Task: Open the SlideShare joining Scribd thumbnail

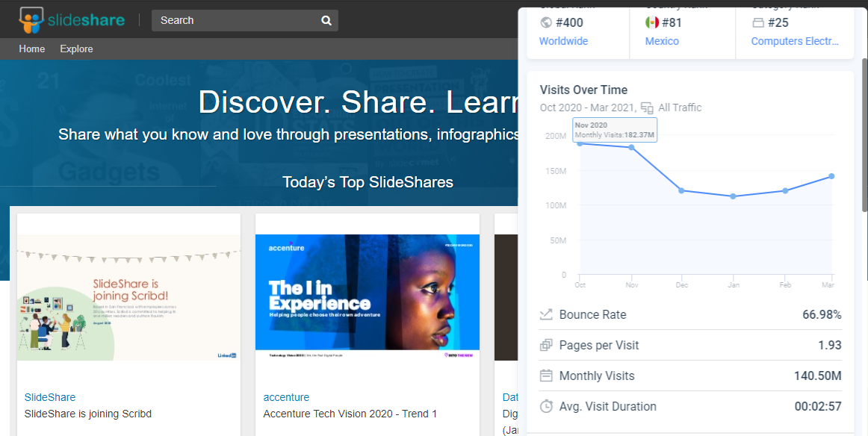Action: [x=128, y=298]
